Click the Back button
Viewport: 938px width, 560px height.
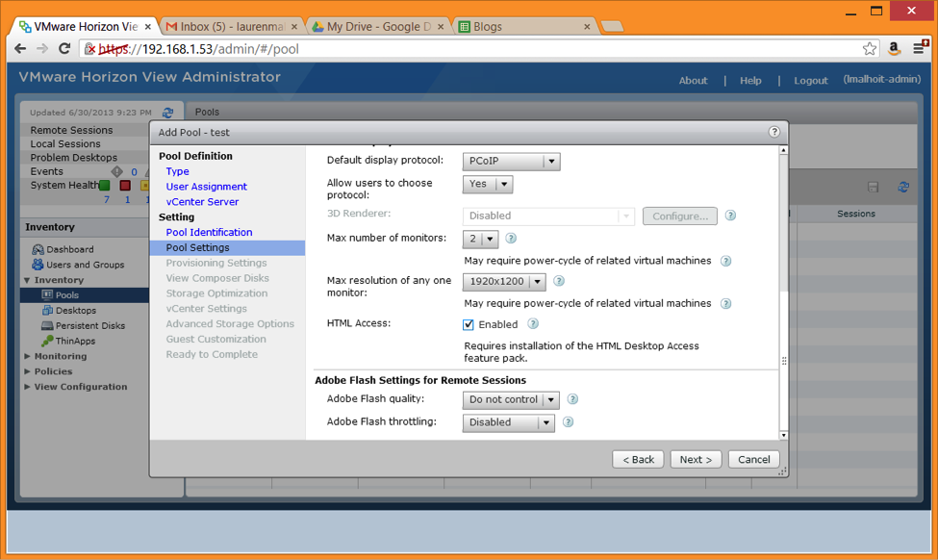638,460
